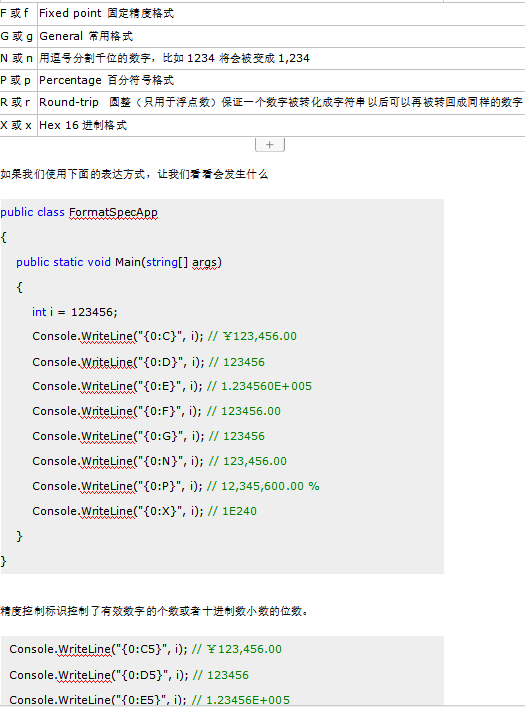Click the WriteLine "{0:C5}" code line
This screenshot has width=525, height=707.
[x=145, y=650]
